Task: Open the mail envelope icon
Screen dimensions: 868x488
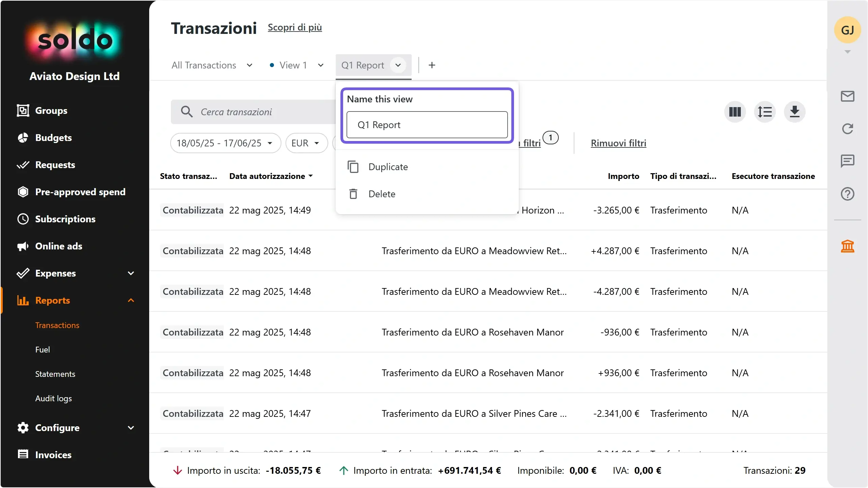Action: click(847, 96)
